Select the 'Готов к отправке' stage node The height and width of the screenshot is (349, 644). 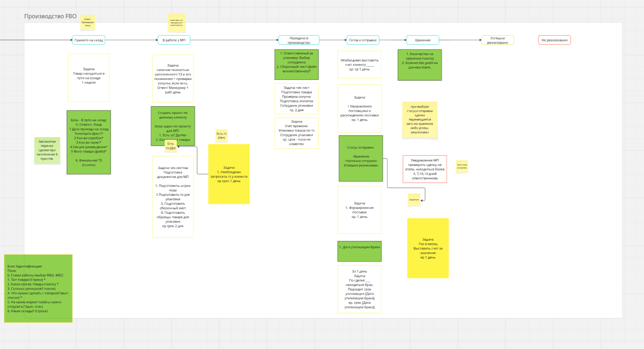(x=363, y=40)
